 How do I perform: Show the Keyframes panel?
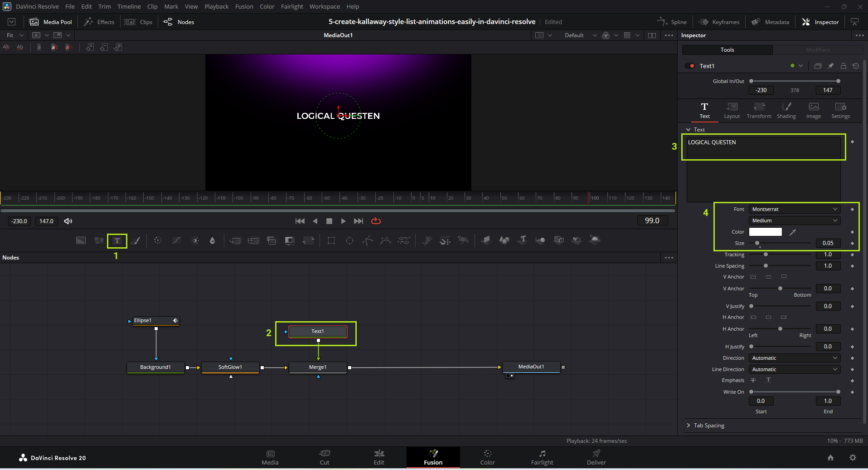point(719,22)
